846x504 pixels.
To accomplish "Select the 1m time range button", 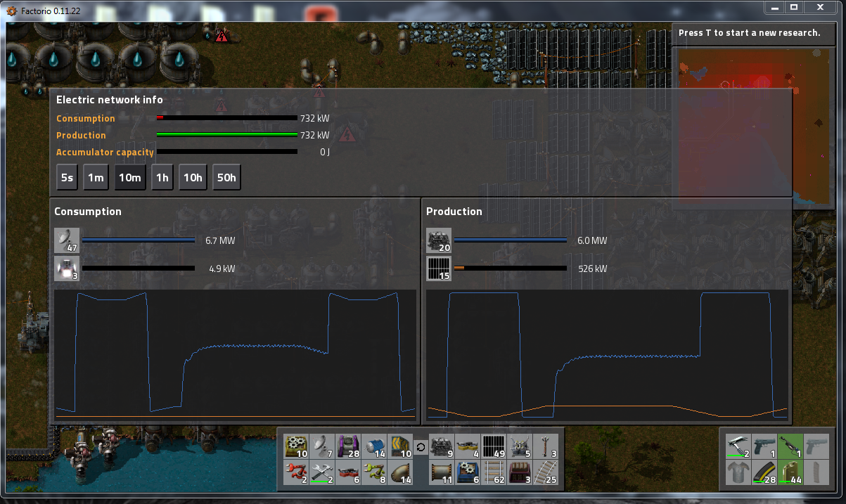I will (x=96, y=178).
